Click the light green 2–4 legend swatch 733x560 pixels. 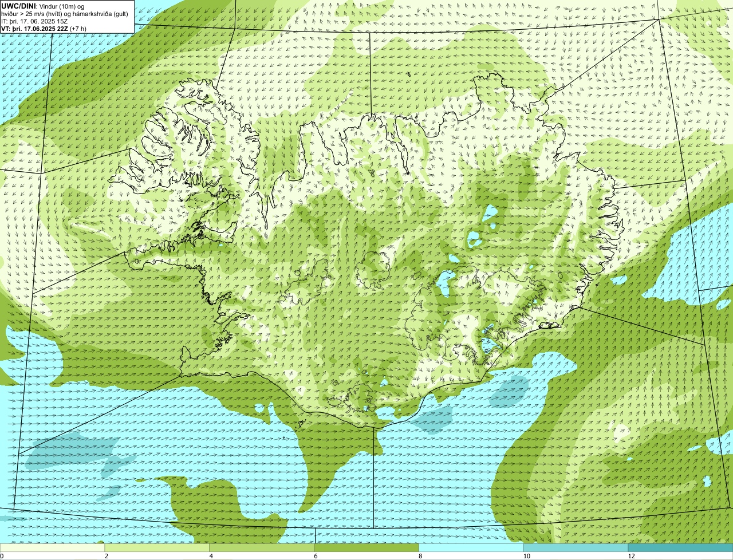(157, 547)
